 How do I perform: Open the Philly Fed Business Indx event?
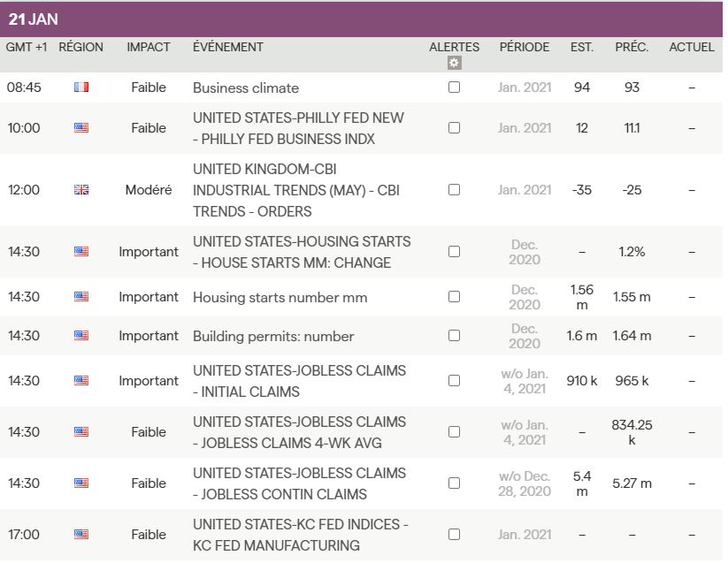(298, 128)
